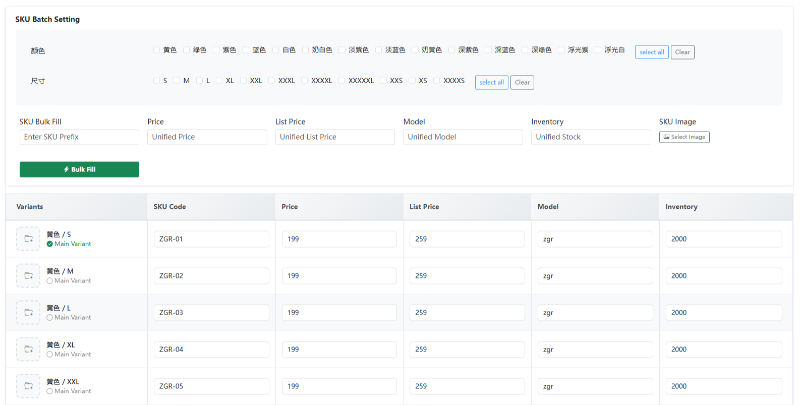Select Main Variant radio for 黄色 / XL

50,354
